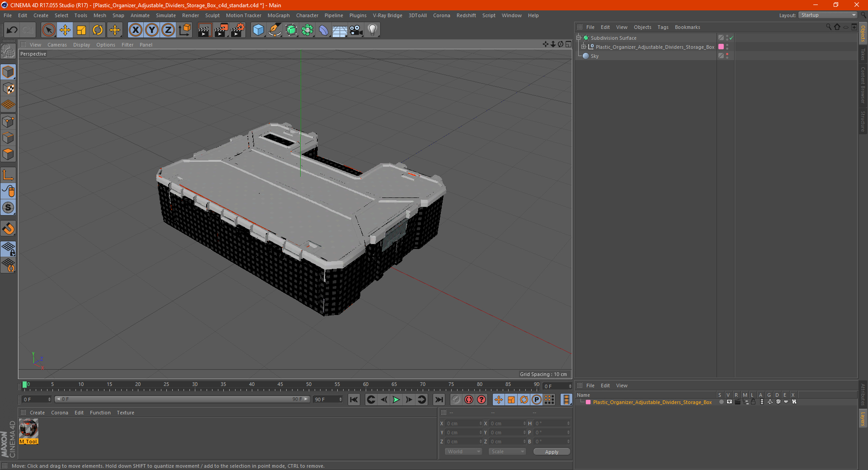This screenshot has width=868, height=470.
Task: Open Edit Render Settings icon
Action: click(238, 30)
